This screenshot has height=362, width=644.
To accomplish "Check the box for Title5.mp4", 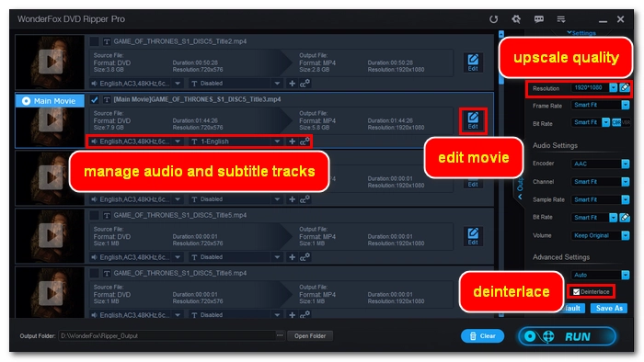I will (94, 215).
